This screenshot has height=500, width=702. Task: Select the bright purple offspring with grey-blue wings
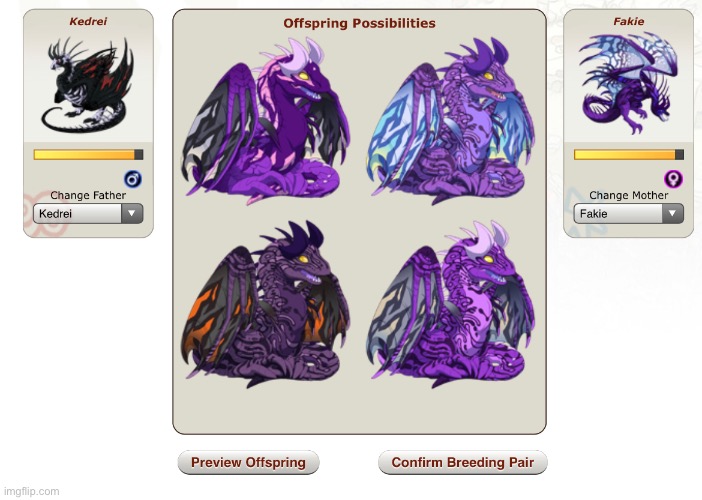tap(450, 304)
